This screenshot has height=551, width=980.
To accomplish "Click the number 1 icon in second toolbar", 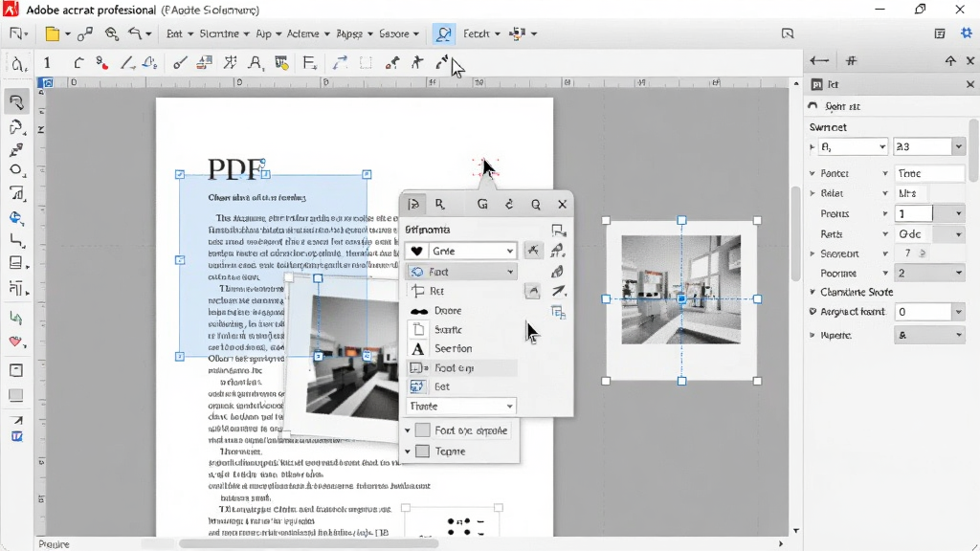I will 47,62.
